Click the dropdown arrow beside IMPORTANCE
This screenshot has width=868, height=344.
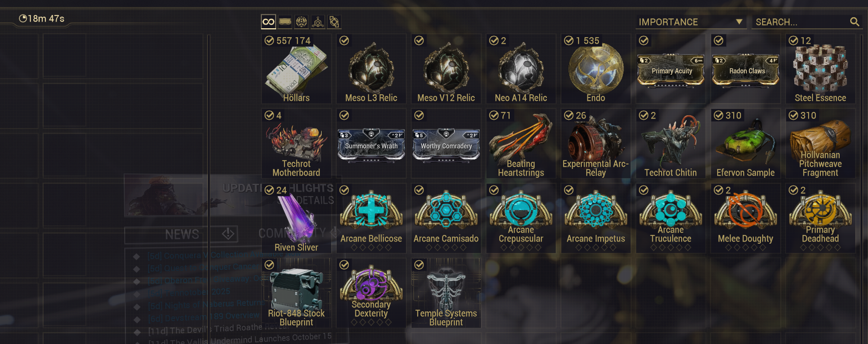pos(739,22)
